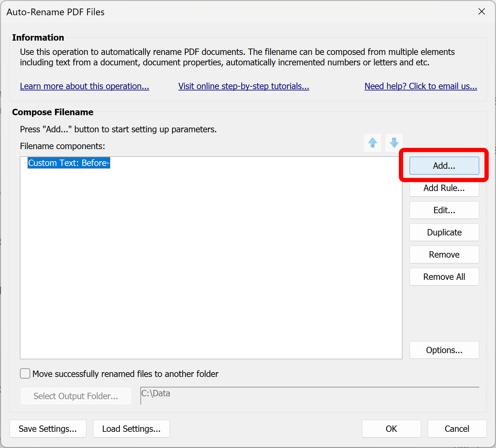Confirm with the OK button
Viewport: 496px width, 448px height.
(x=392, y=429)
